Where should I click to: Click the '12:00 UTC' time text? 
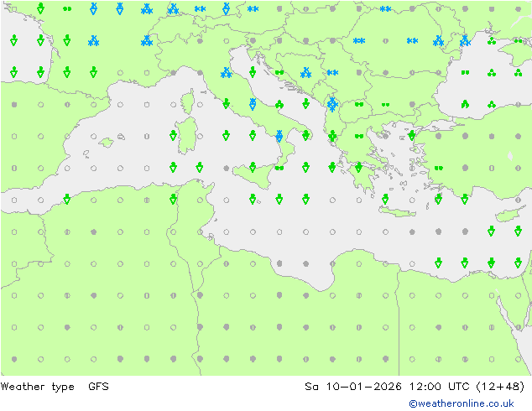coord(439,386)
